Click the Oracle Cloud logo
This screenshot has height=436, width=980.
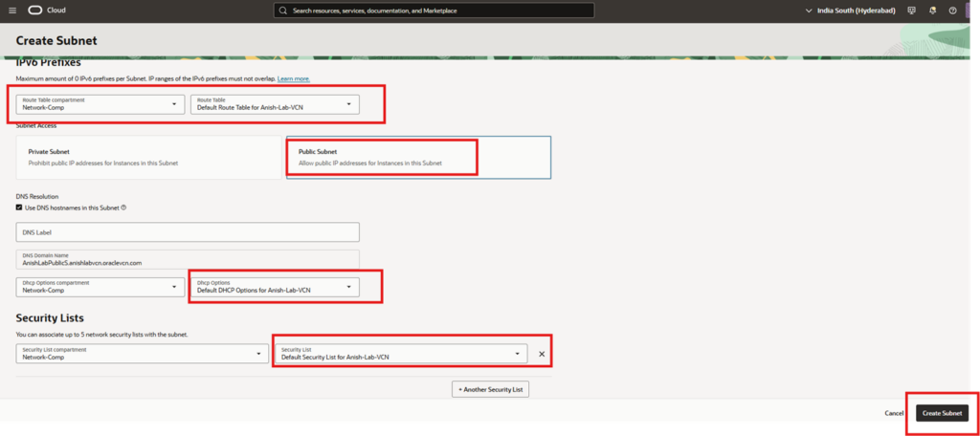[46, 11]
